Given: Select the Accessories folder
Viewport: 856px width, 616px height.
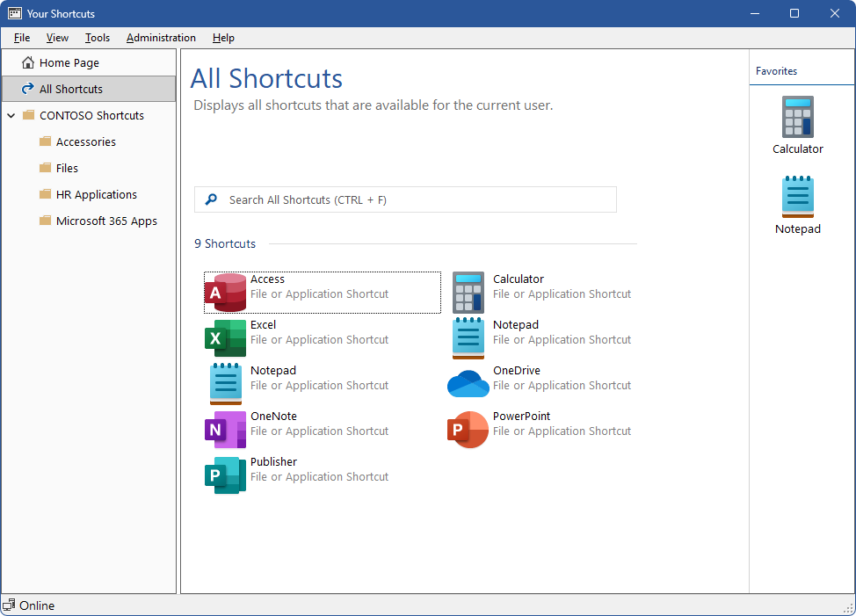Looking at the screenshot, I should 85,142.
